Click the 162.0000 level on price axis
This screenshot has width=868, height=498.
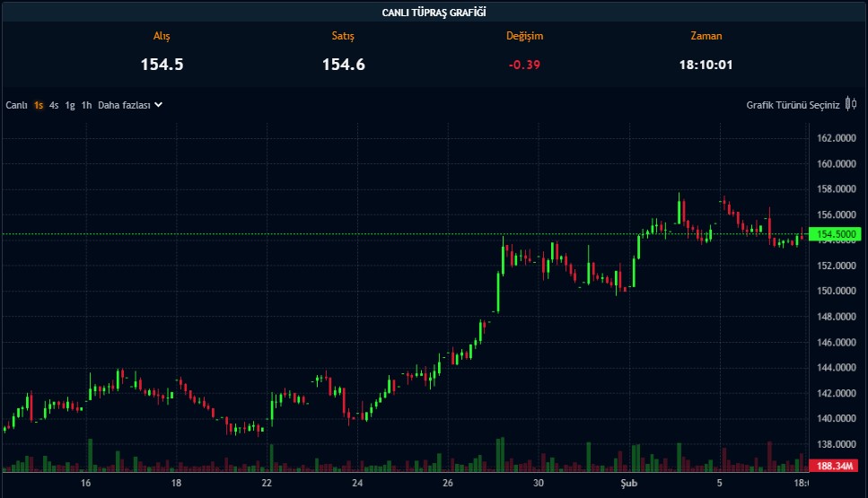tap(835, 138)
